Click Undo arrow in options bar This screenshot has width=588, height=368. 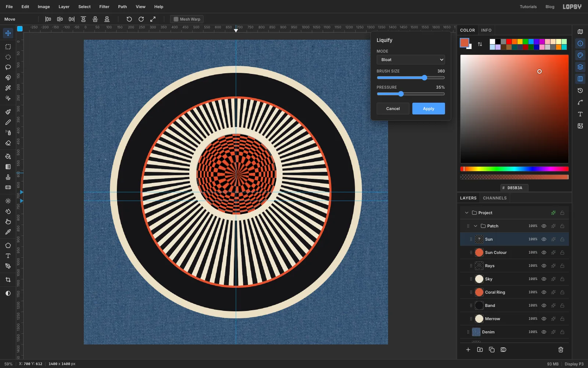(x=129, y=19)
